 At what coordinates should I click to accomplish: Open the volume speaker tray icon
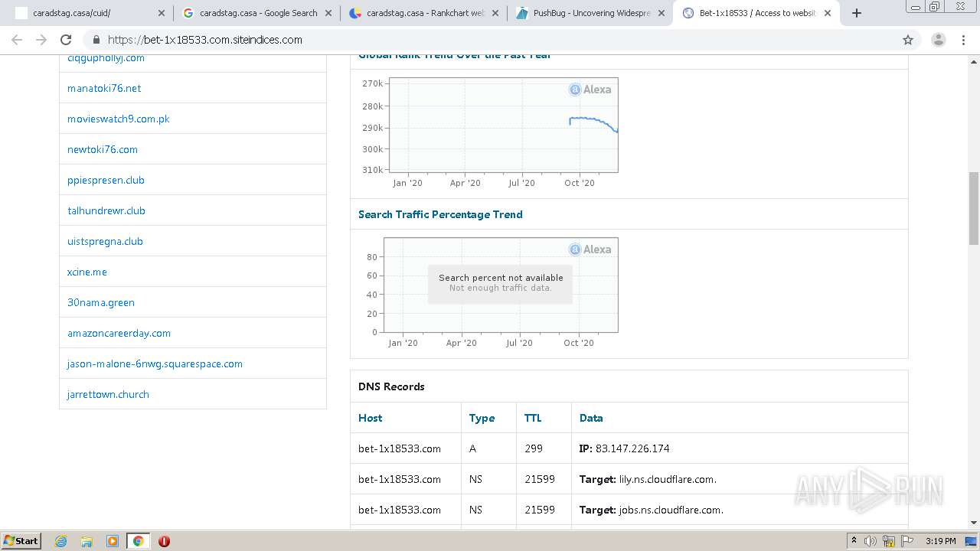(871, 541)
